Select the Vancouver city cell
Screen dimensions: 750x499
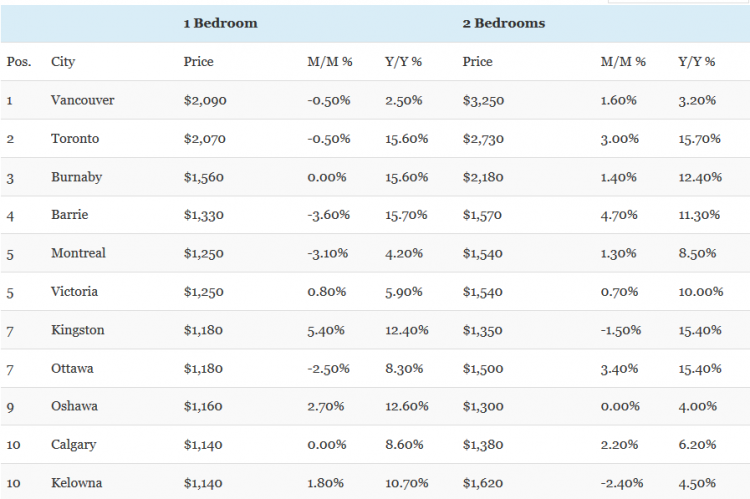click(x=82, y=100)
